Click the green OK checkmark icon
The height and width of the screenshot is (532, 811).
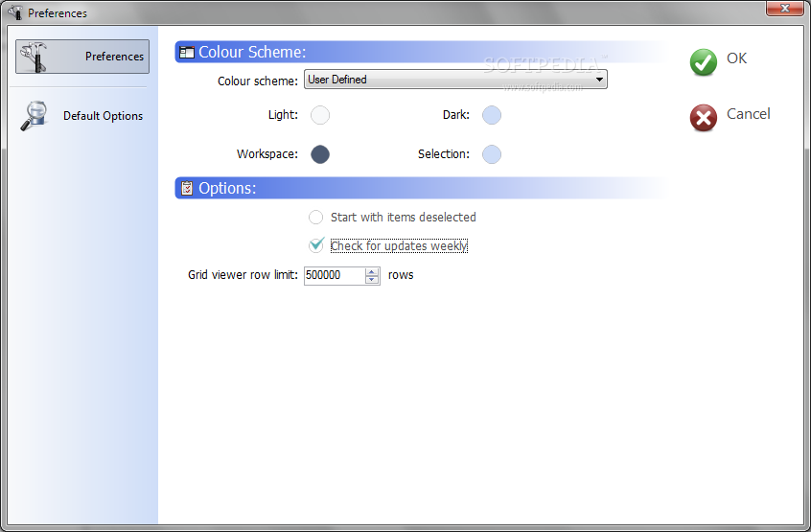tap(704, 62)
